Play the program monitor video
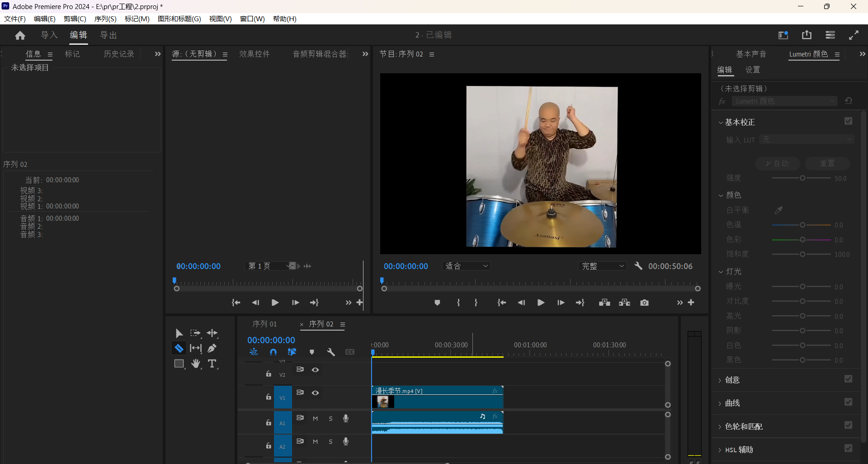The image size is (868, 464). tap(541, 303)
